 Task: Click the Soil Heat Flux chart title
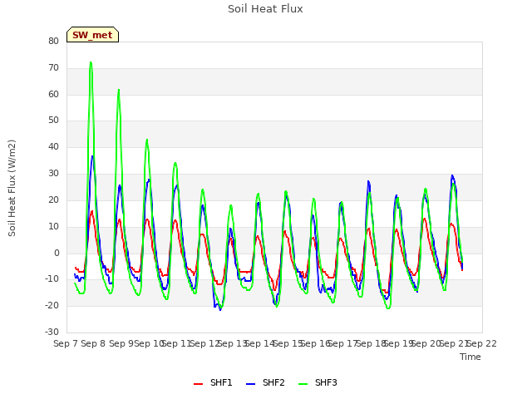click(x=265, y=9)
